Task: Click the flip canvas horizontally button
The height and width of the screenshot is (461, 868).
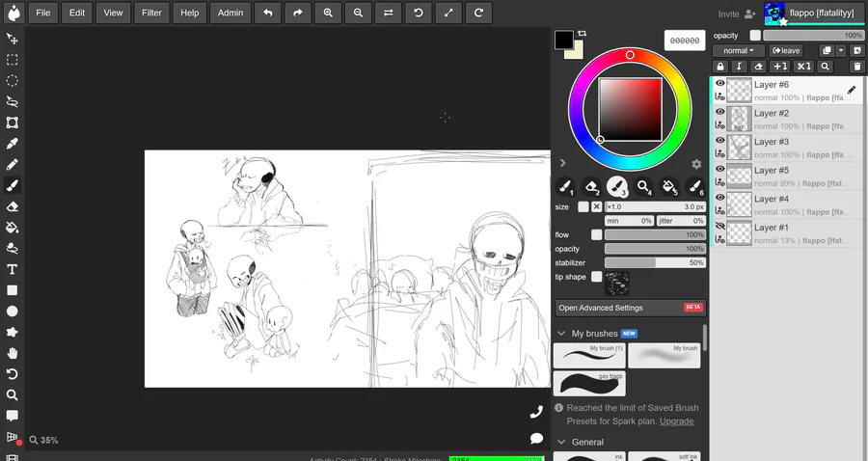Action: pos(388,13)
